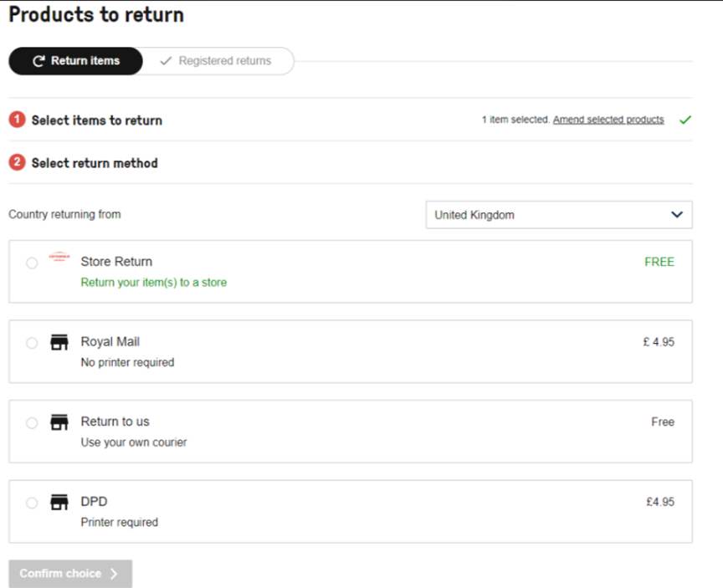Click the red step 1 circle badge
Screen dimensions: 723x588
[17, 120]
